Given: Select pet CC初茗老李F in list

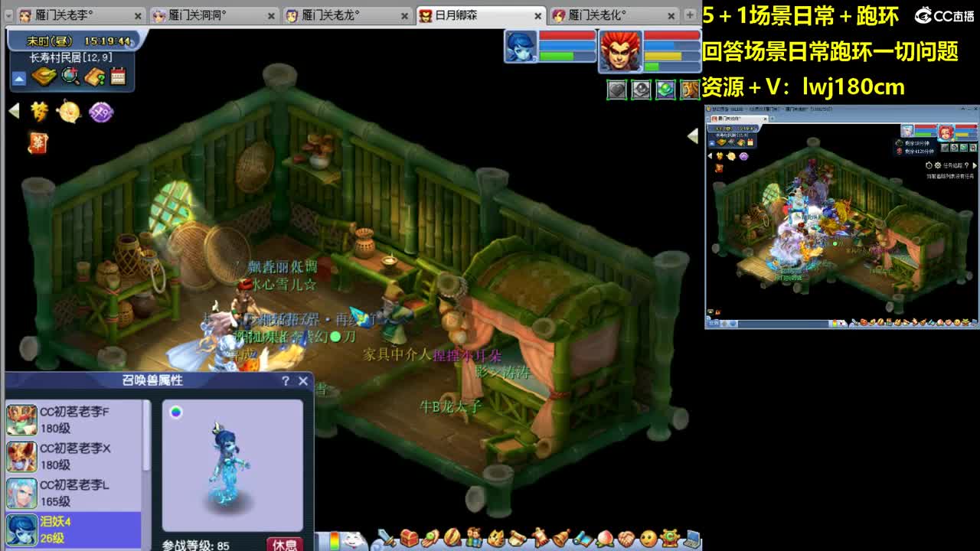Looking at the screenshot, I should pos(73,419).
